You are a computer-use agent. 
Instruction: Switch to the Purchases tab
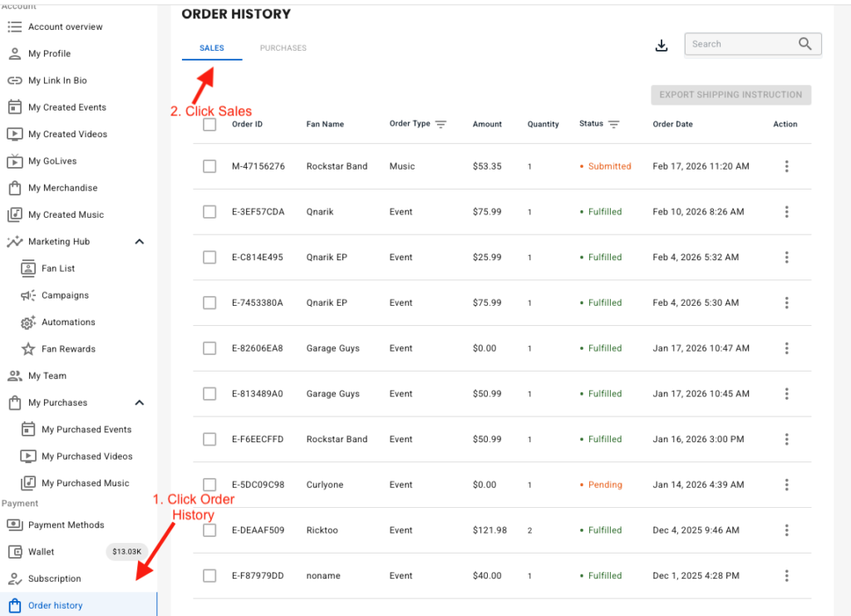tap(283, 48)
